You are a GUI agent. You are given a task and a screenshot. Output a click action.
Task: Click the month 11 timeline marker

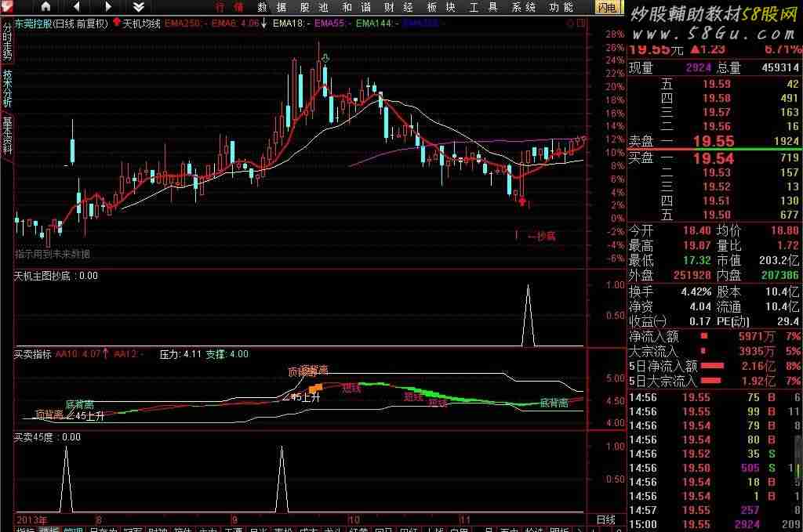465,519
